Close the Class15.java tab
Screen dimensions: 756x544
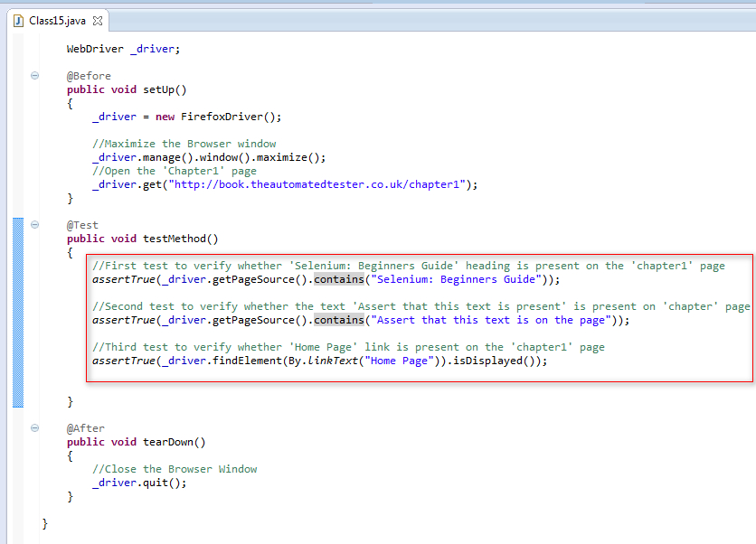point(98,21)
